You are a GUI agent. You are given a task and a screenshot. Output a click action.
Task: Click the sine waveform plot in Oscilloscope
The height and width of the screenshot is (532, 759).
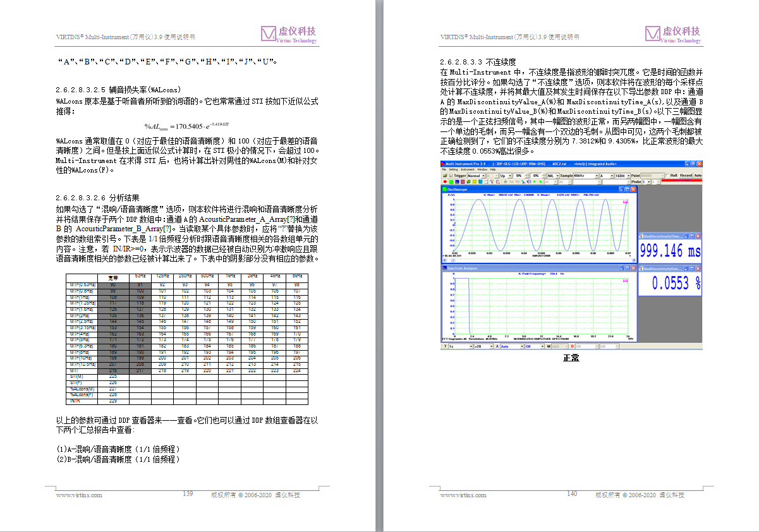(542, 225)
